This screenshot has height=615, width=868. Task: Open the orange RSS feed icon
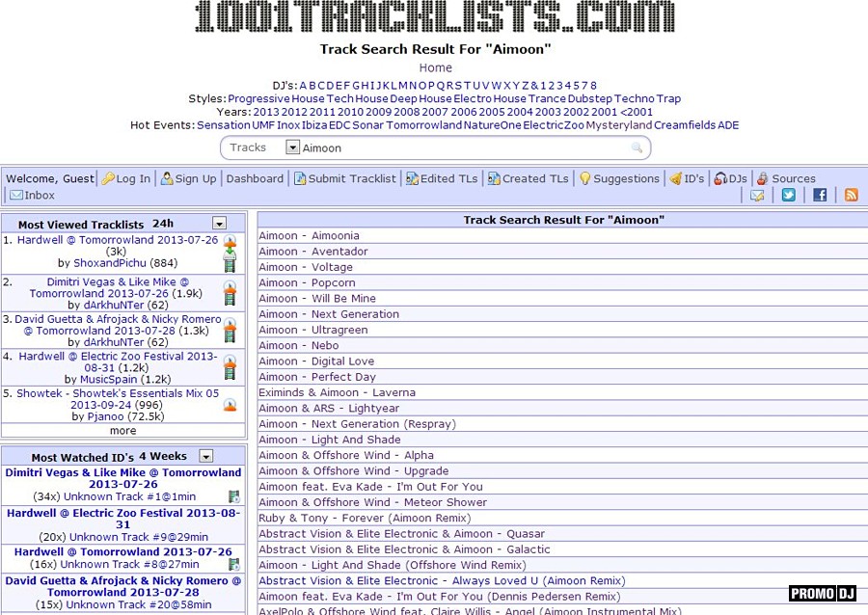pos(851,195)
